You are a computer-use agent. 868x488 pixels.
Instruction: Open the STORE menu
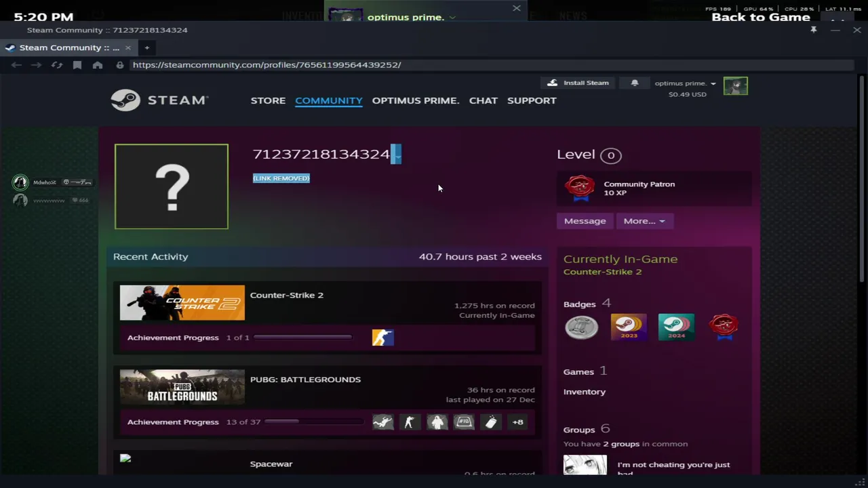268,100
